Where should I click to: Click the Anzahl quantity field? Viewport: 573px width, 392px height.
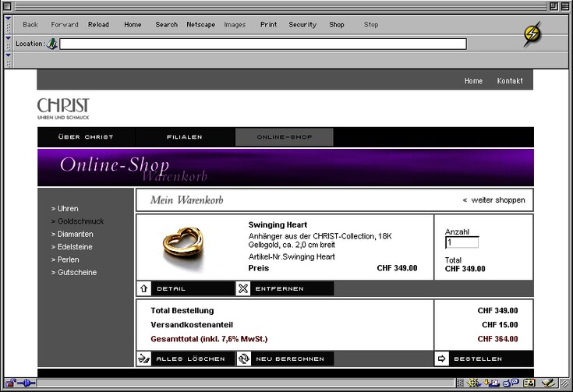tap(462, 242)
